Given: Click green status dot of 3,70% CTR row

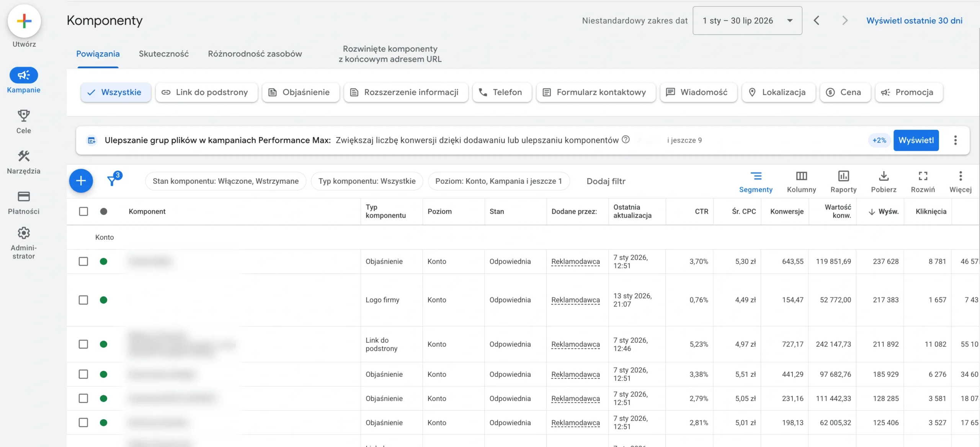Looking at the screenshot, I should pyautogui.click(x=103, y=262).
